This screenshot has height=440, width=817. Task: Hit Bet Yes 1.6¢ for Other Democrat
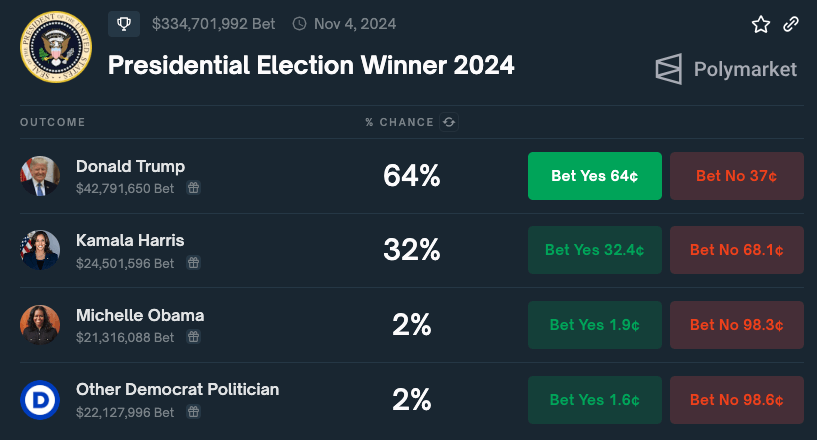tap(594, 400)
